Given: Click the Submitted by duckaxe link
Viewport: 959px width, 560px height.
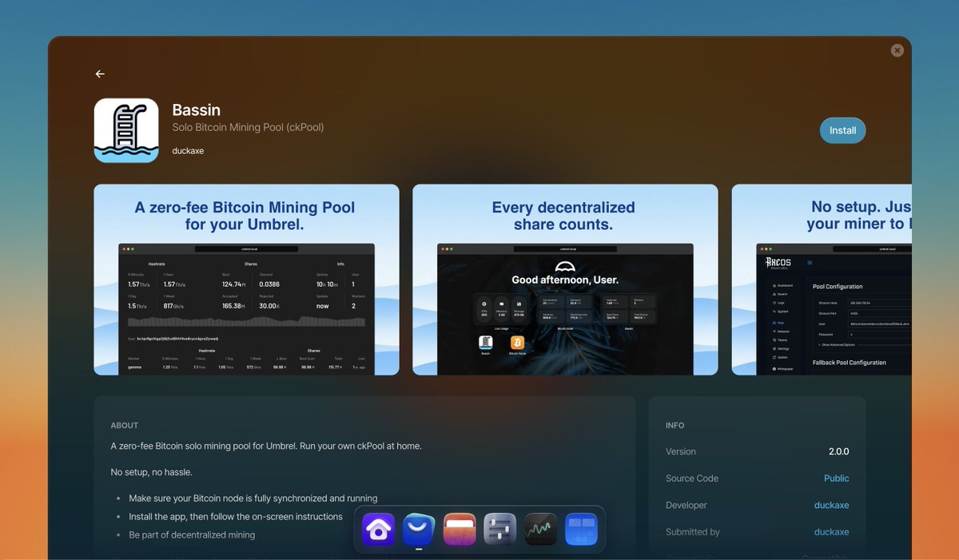Looking at the screenshot, I should [x=832, y=531].
